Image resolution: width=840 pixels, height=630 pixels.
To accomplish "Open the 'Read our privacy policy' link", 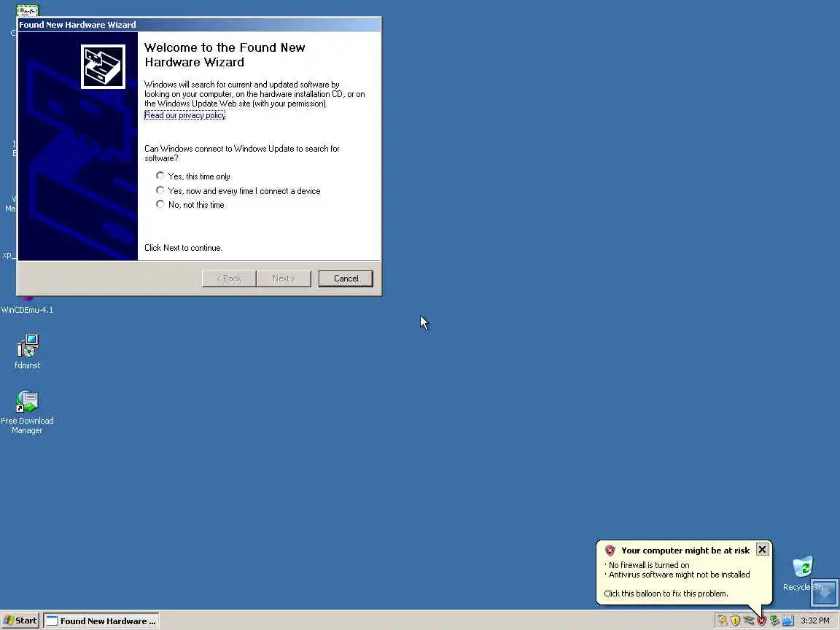I will click(x=184, y=115).
